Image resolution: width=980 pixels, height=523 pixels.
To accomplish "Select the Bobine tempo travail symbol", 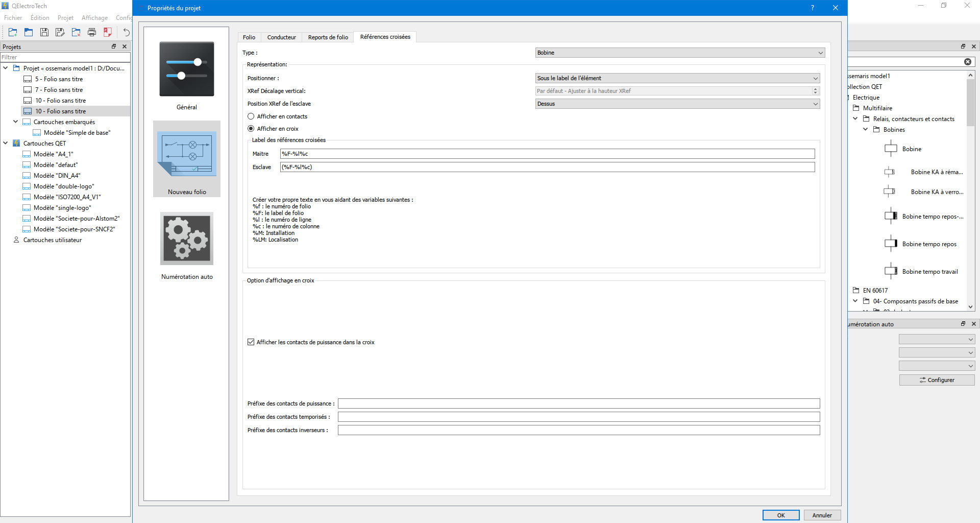I will pos(891,272).
